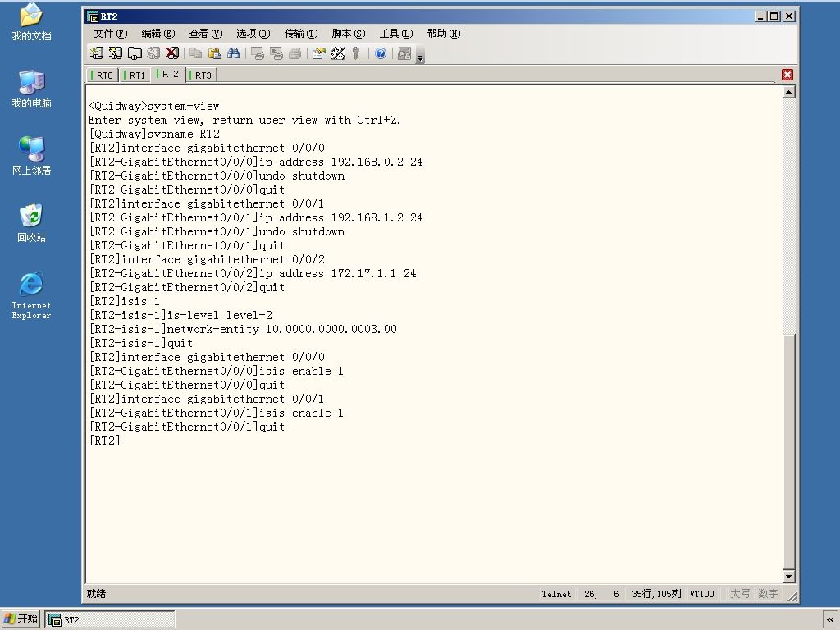The image size is (840, 630).
Task: Select 回收站 recycle bin icon
Action: (x=32, y=223)
